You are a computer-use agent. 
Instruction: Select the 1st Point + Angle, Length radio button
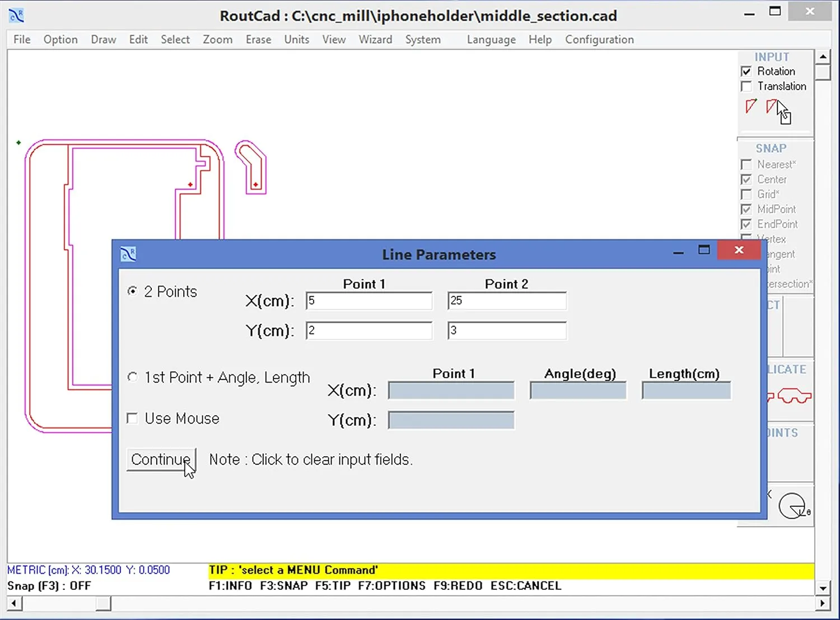(x=132, y=377)
